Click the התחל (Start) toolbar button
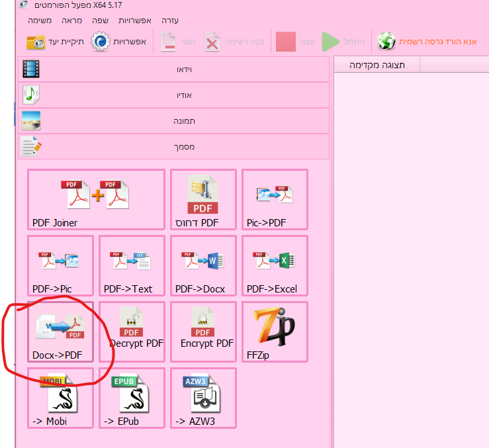Viewport: 489px width, 448px height. 343,42
